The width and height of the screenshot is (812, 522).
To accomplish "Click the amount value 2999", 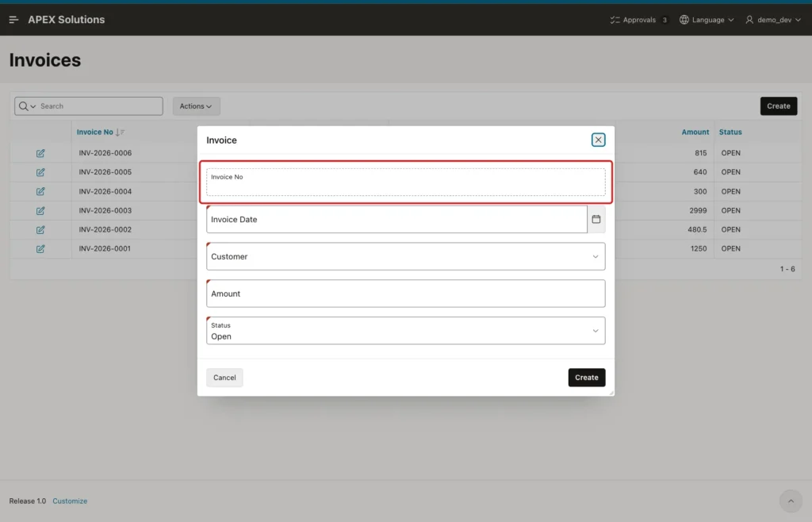I will pyautogui.click(x=698, y=210).
